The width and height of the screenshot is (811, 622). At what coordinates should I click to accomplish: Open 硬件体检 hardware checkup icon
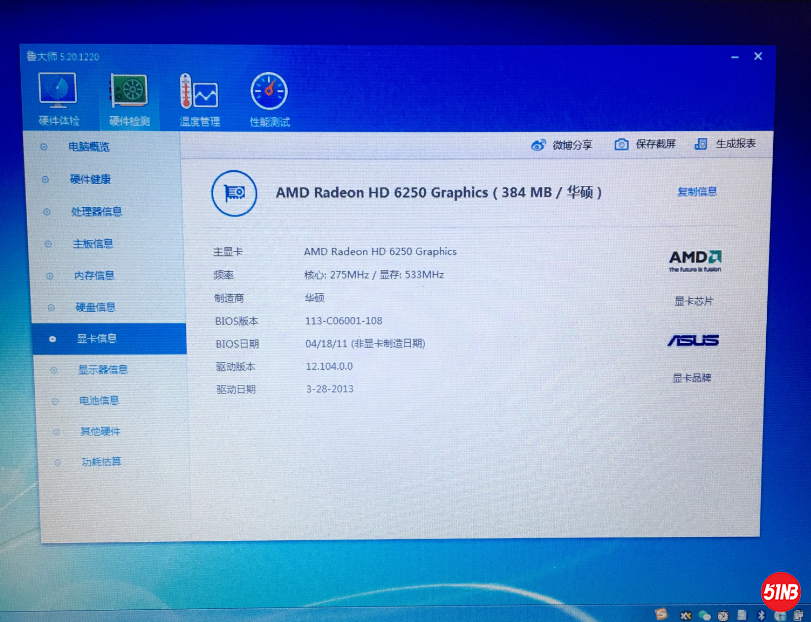point(58,93)
